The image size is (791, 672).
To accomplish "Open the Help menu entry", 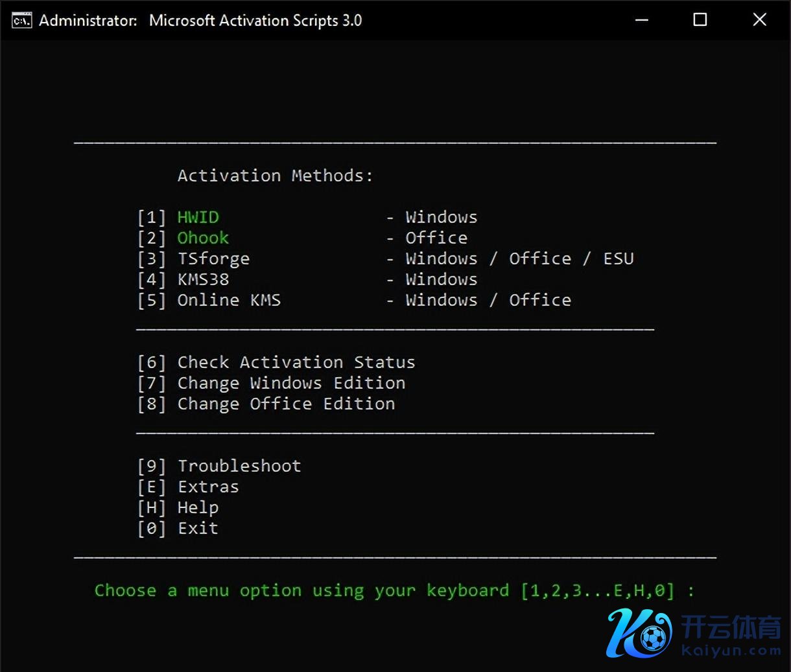I will (x=198, y=507).
